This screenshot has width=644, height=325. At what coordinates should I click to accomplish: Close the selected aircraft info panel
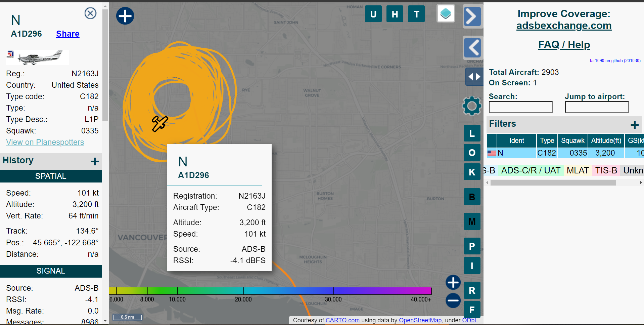tap(90, 13)
